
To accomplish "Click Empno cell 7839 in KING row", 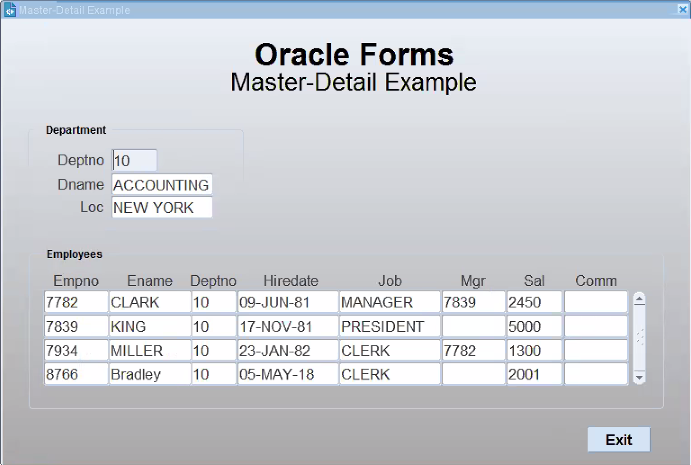I will coord(76,326).
